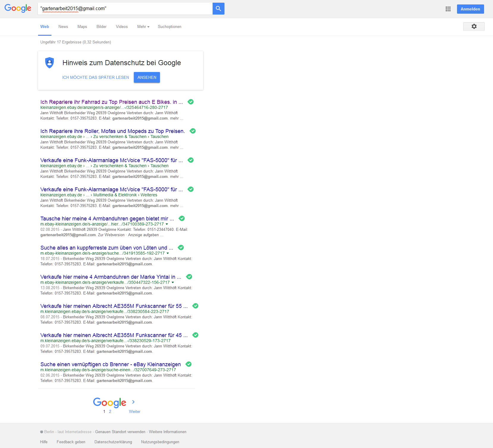Click ICH MÖCHTE DAS SPÄTER LESEN
The image size is (493, 448).
tap(96, 77)
